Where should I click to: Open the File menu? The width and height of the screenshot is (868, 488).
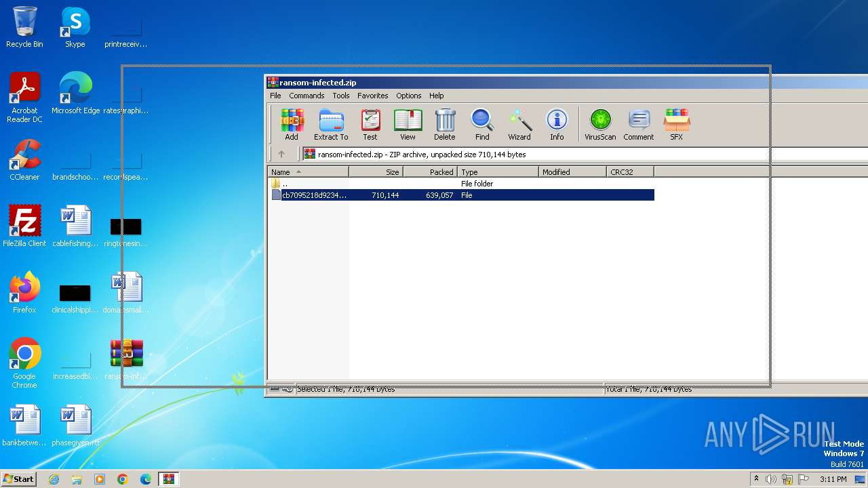(275, 96)
